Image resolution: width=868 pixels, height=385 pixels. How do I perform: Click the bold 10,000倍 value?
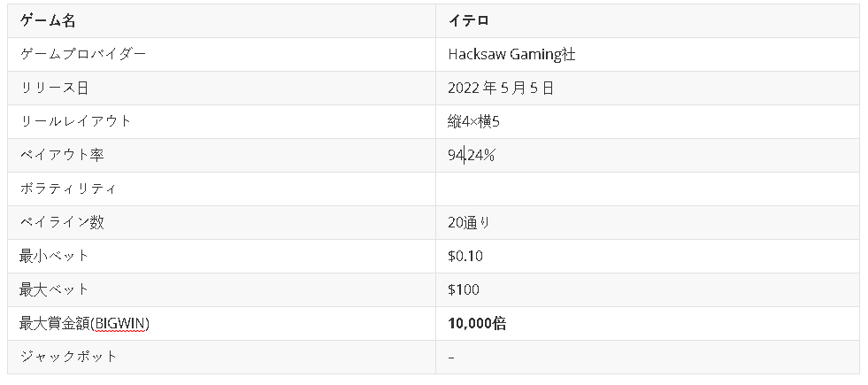tap(477, 323)
